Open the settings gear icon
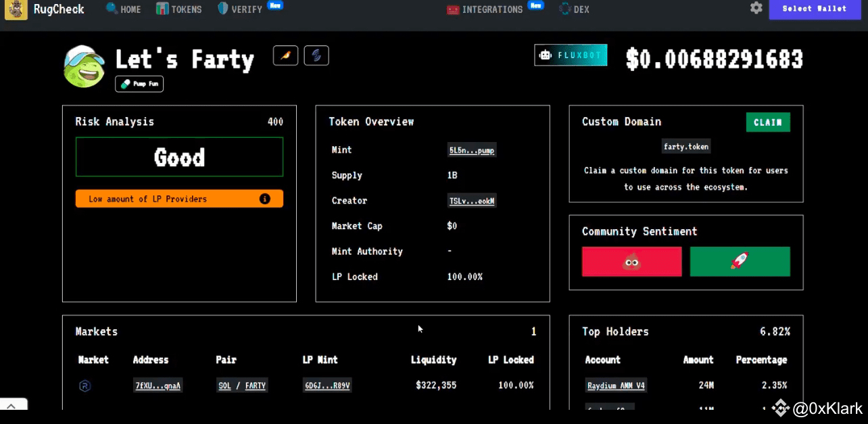This screenshot has width=868, height=424. point(756,8)
